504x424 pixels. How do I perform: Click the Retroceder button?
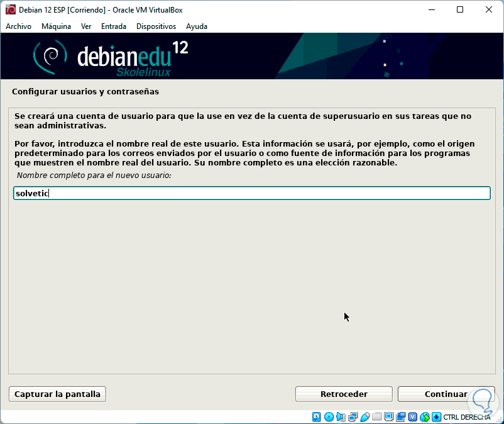coord(344,394)
